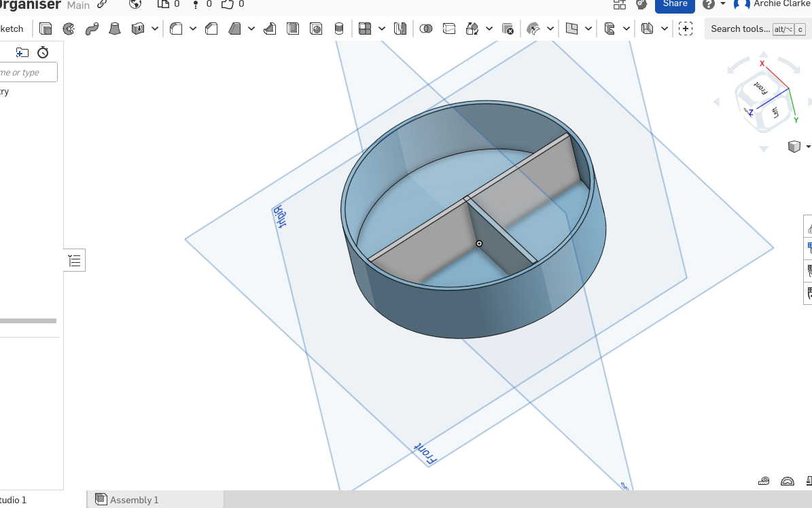Expand the Frame tool dropdown arrow
The height and width of the screenshot is (508, 812).
pos(626,29)
